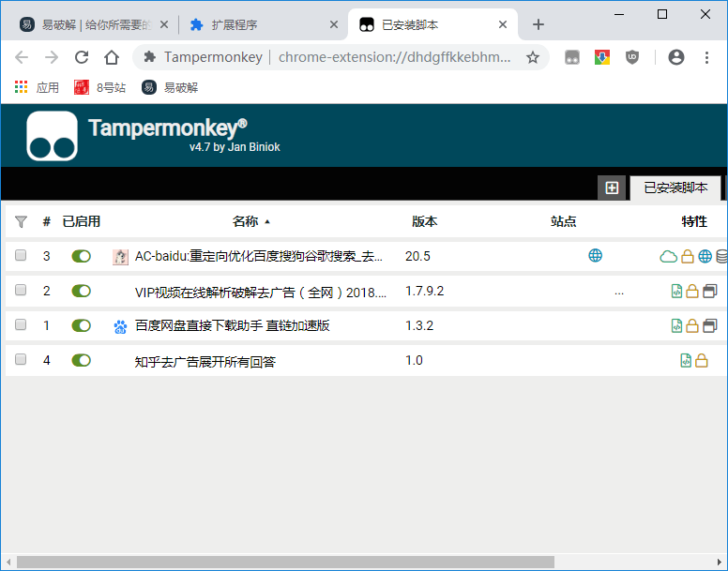The height and width of the screenshot is (571, 728).
Task: Click the download extension toolbar icon
Action: click(x=602, y=57)
